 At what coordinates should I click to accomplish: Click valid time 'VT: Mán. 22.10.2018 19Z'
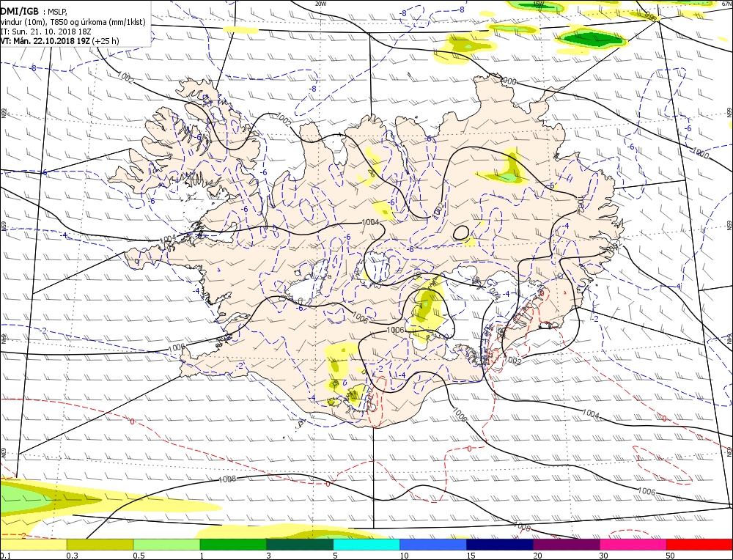tap(45, 40)
